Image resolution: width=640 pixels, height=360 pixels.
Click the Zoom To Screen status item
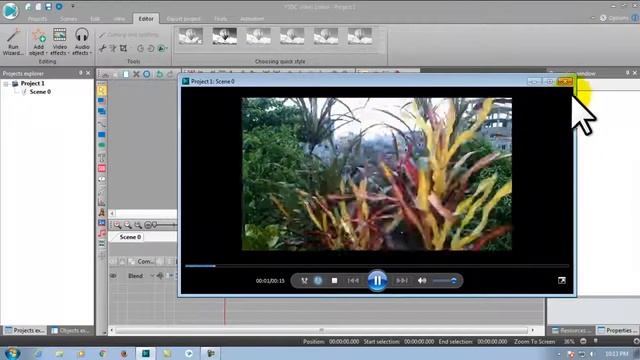coord(534,342)
